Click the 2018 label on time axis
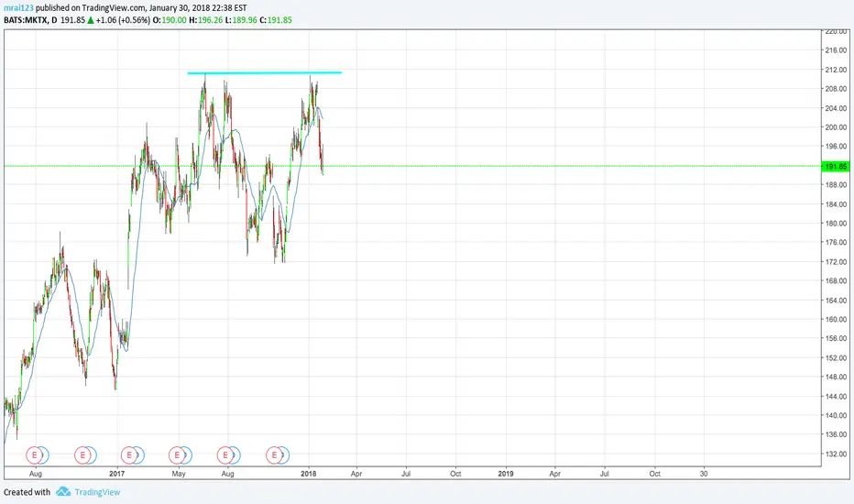854x504 pixels. click(x=309, y=474)
